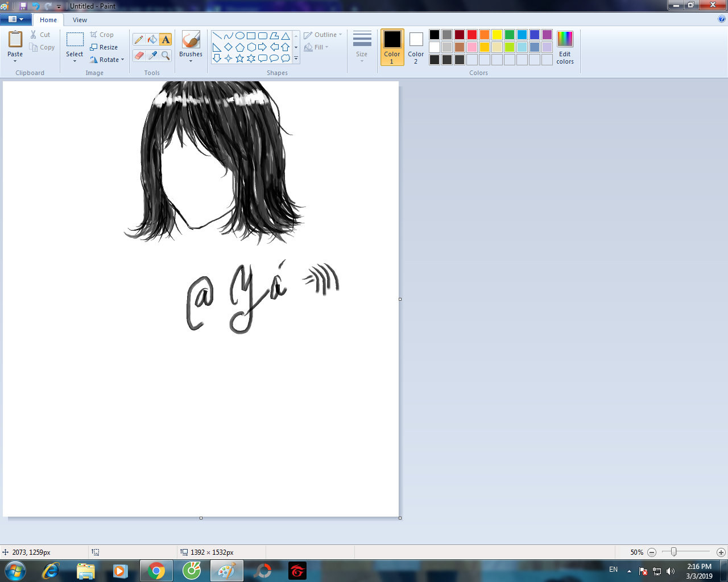This screenshot has height=582, width=728.
Task: Expand the Rotate dropdown menu
Action: [107, 60]
